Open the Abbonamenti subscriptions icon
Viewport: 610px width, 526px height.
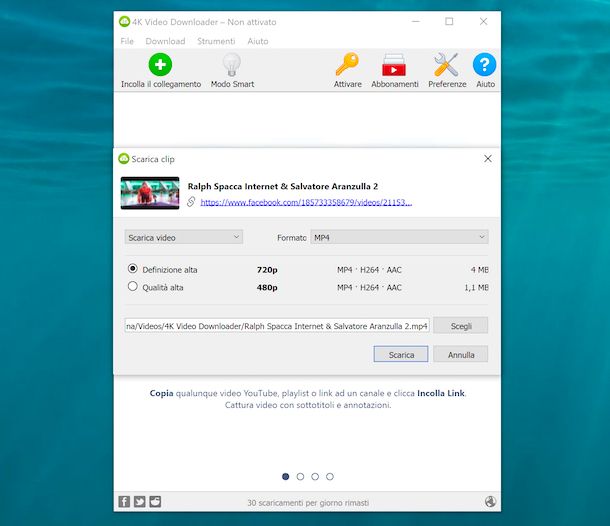pos(394,65)
